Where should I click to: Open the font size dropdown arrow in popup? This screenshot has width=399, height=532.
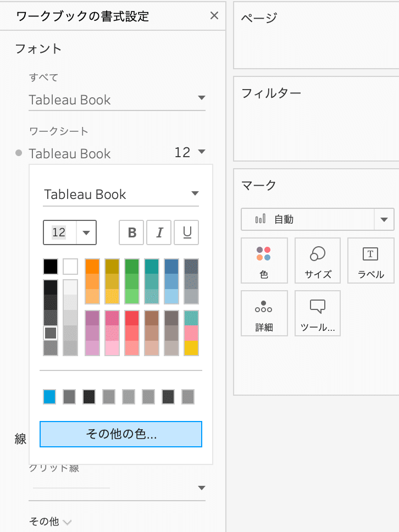86,233
